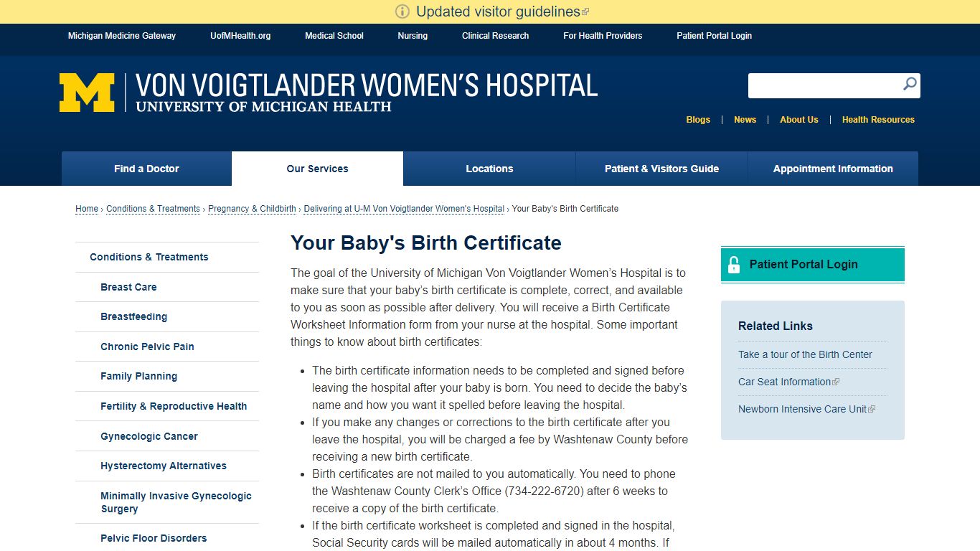Open Take a tour of the Birth Center
This screenshot has width=980, height=551.
point(805,354)
